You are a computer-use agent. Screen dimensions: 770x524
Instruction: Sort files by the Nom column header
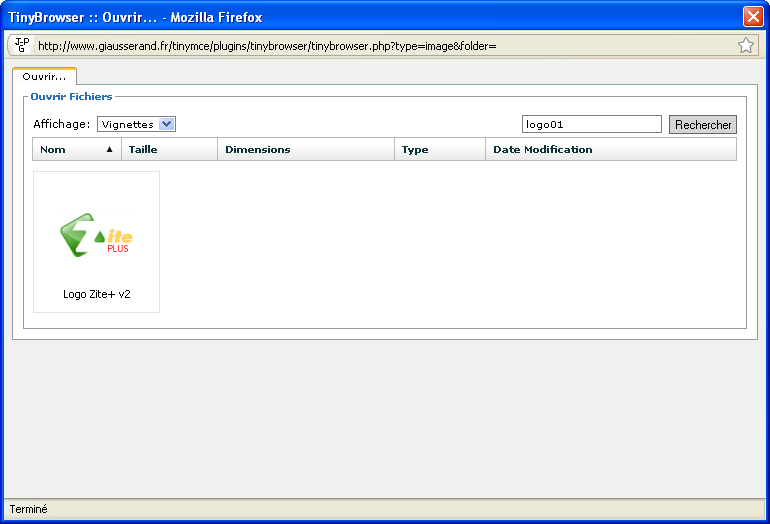(54, 149)
